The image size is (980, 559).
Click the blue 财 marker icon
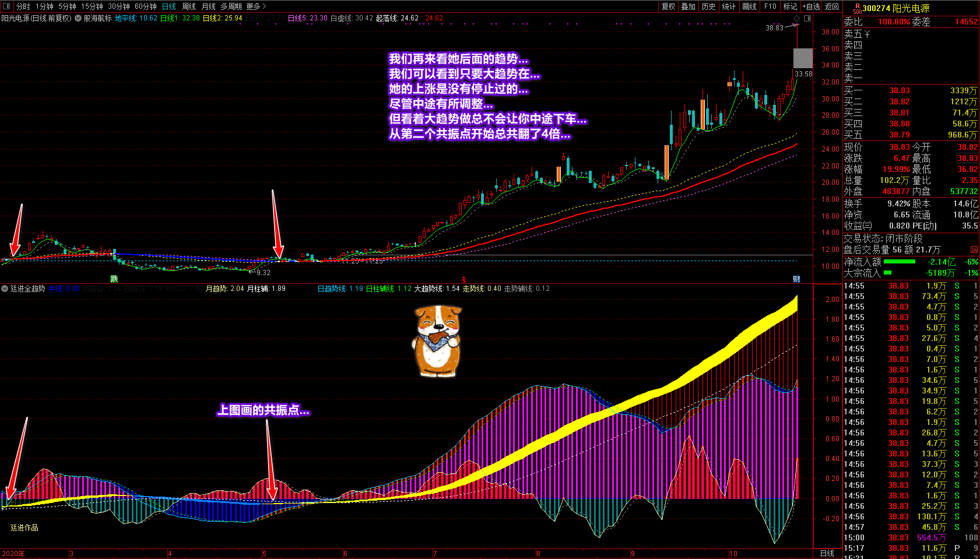(796, 279)
